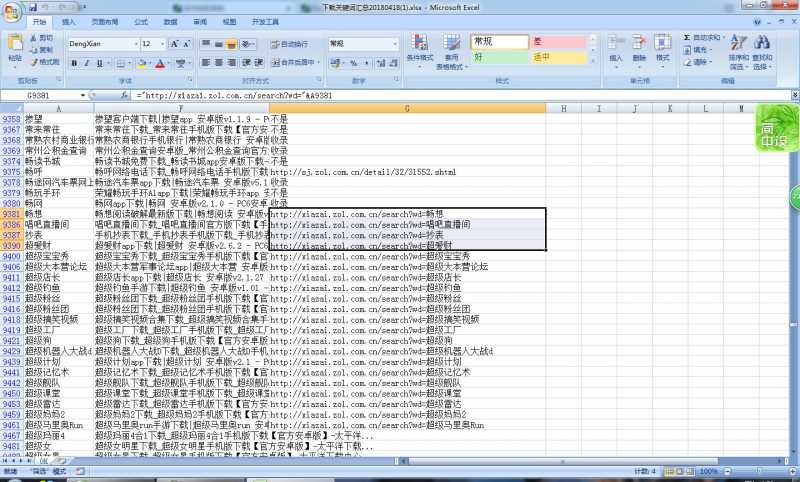Open the round Office button menu
The height and width of the screenshot is (482, 800).
pyautogui.click(x=12, y=11)
